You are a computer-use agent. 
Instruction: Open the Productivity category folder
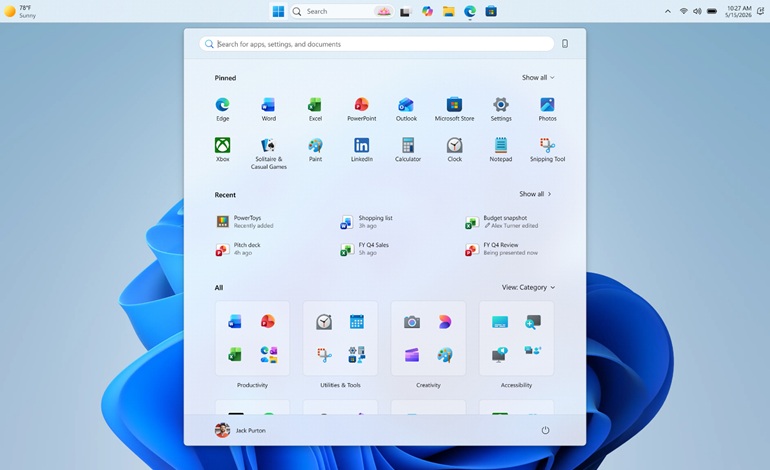pyautogui.click(x=252, y=338)
